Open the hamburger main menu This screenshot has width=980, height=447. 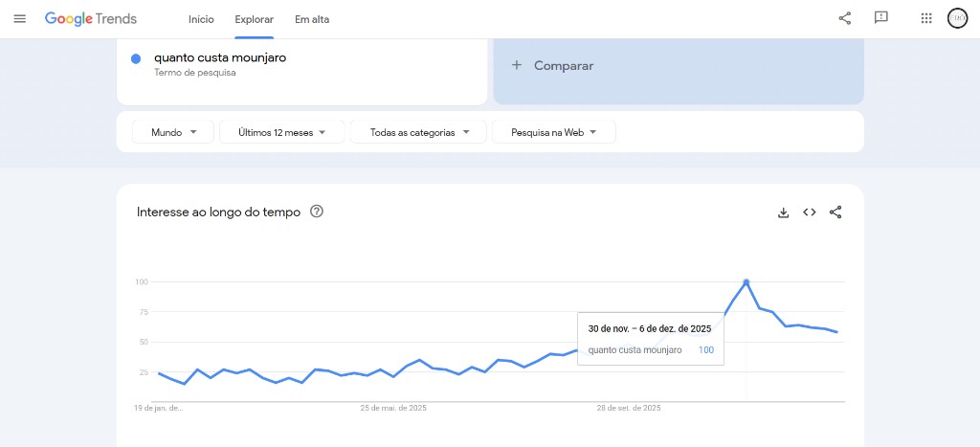[x=19, y=19]
